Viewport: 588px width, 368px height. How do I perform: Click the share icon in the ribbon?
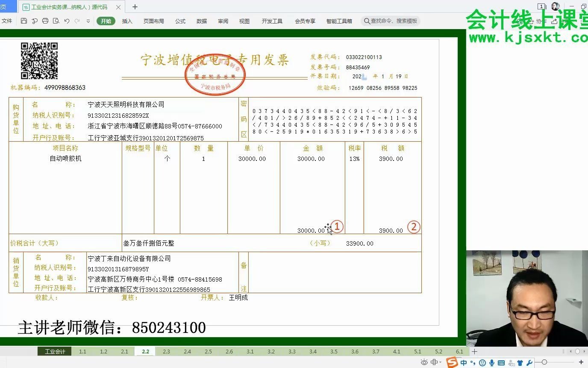[555, 21]
